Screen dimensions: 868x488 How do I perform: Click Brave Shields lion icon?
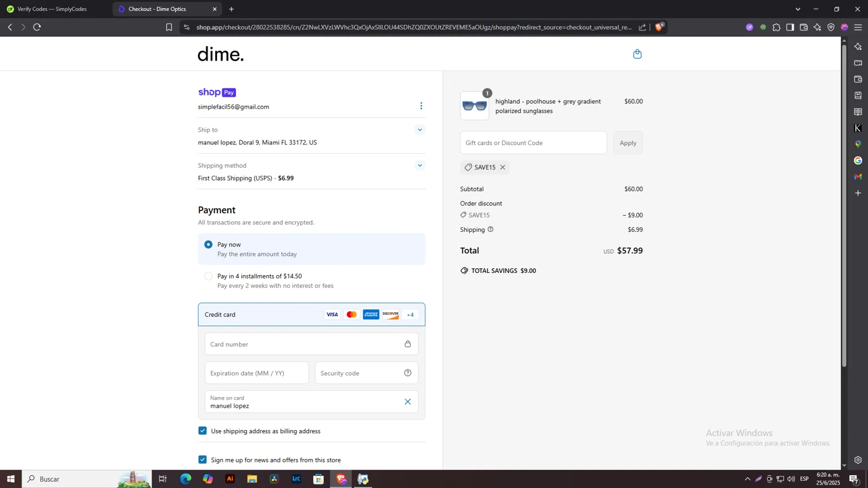click(659, 27)
